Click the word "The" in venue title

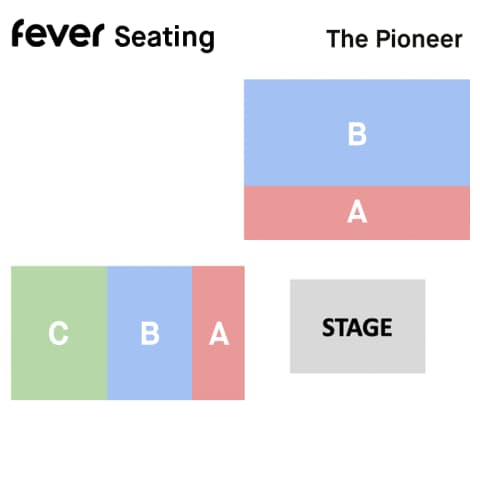coord(348,39)
